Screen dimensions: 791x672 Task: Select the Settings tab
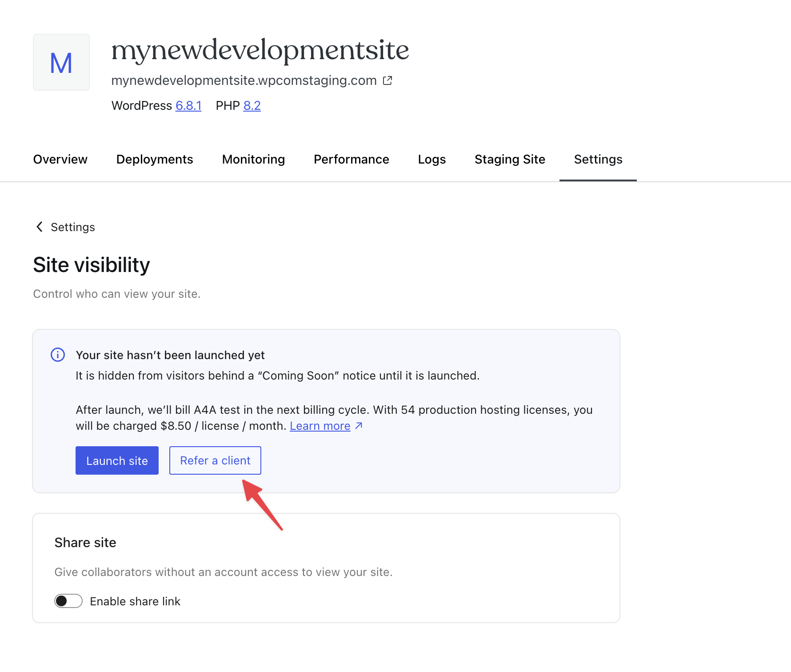(598, 159)
